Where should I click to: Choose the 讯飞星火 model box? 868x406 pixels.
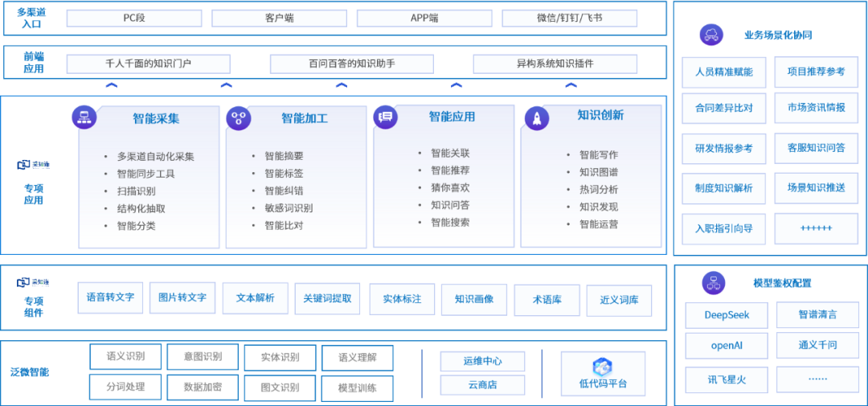(727, 379)
